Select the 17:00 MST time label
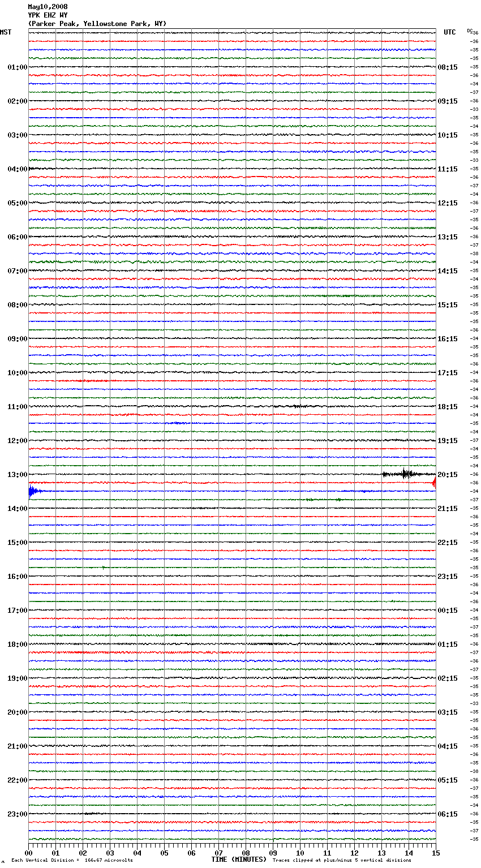Image resolution: width=481 pixels, height=868 pixels. coord(17,611)
